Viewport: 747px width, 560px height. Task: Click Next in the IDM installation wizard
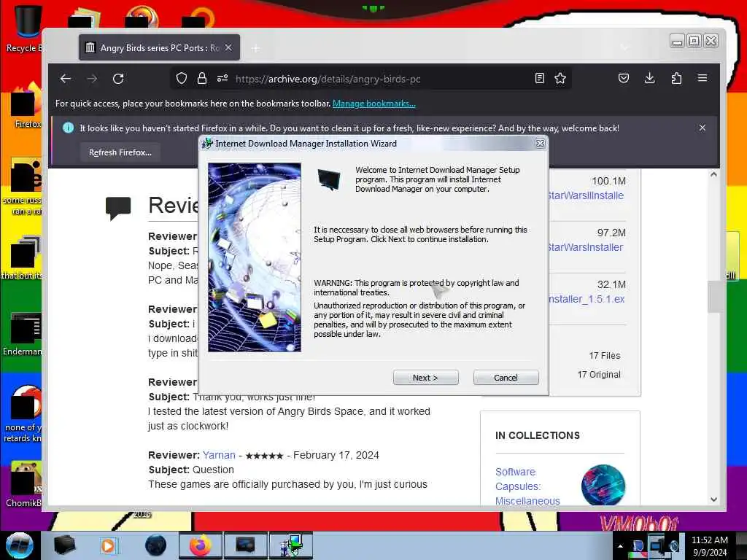425,378
